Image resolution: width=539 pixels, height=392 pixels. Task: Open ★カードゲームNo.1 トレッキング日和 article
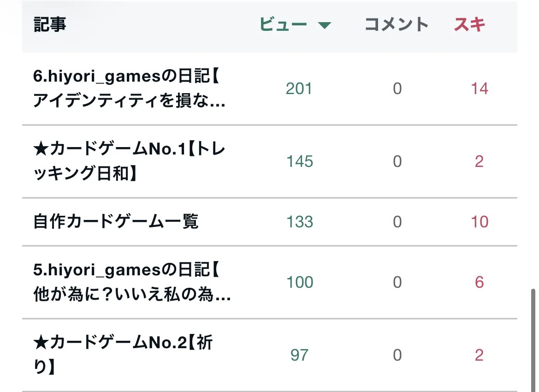(x=129, y=161)
